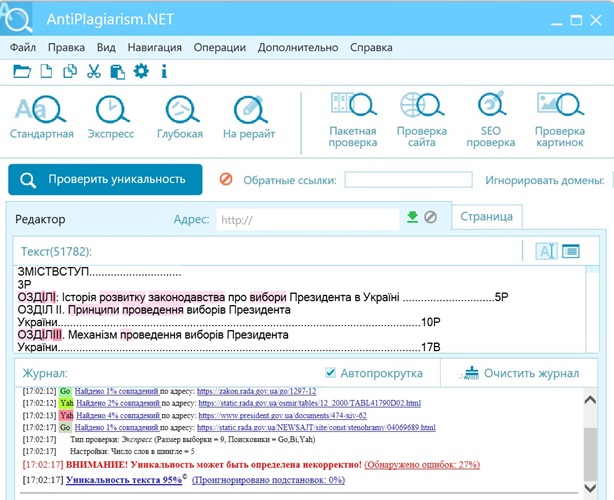Start the Экспресс check
This screenshot has width=614, height=500.
click(111, 117)
